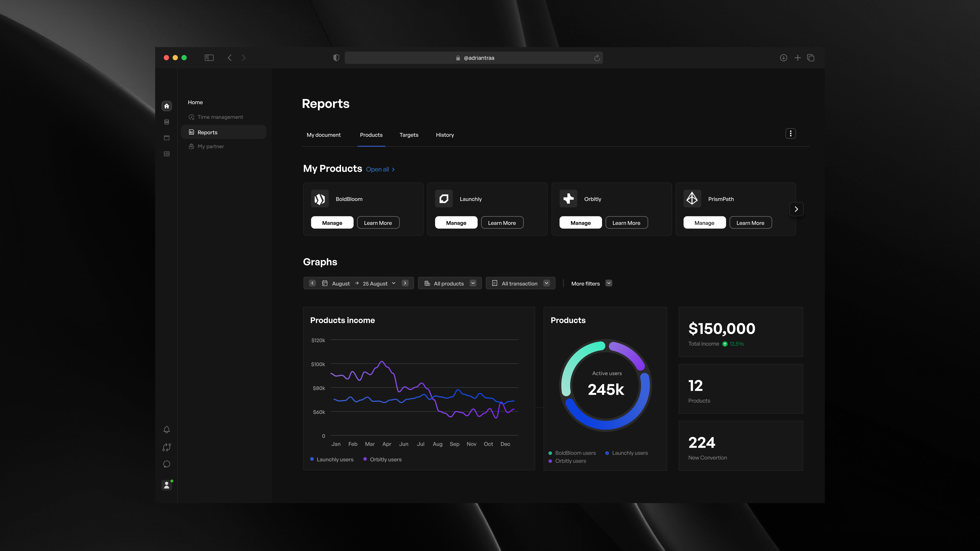
Task: Select Time management in the sidebar menu
Action: coord(220,117)
